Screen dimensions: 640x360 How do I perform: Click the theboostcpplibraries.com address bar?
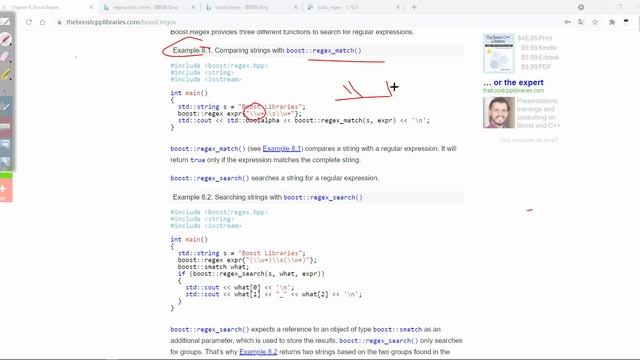121,22
